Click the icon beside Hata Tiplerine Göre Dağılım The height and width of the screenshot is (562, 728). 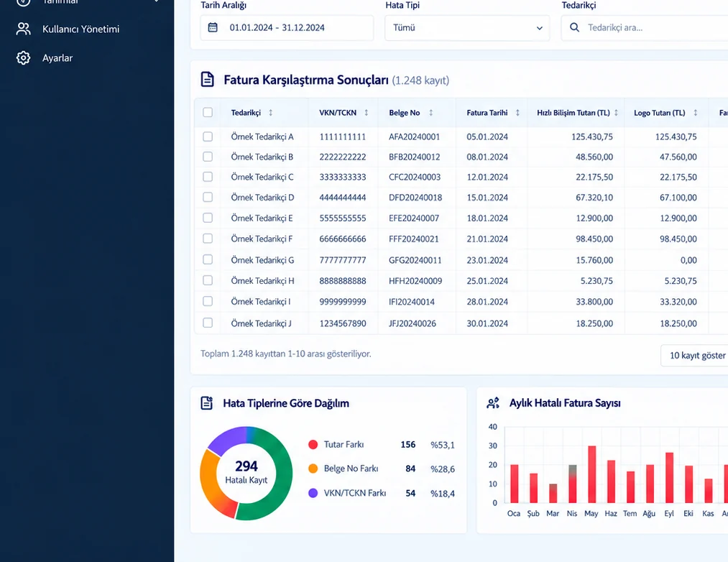(206, 402)
